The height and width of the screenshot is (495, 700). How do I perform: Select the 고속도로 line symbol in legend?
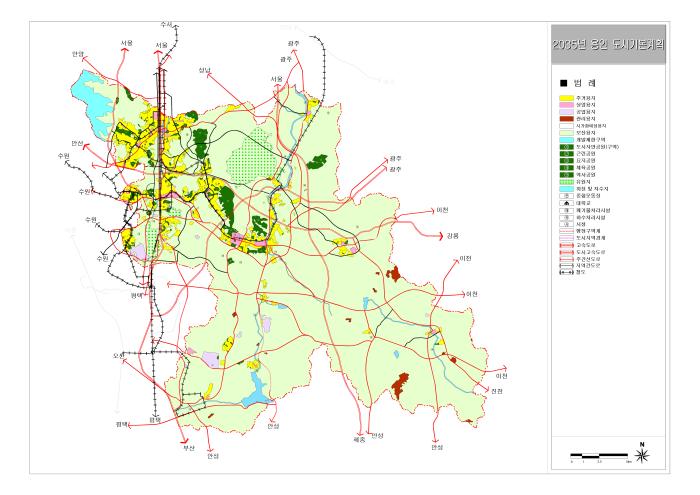coord(566,243)
